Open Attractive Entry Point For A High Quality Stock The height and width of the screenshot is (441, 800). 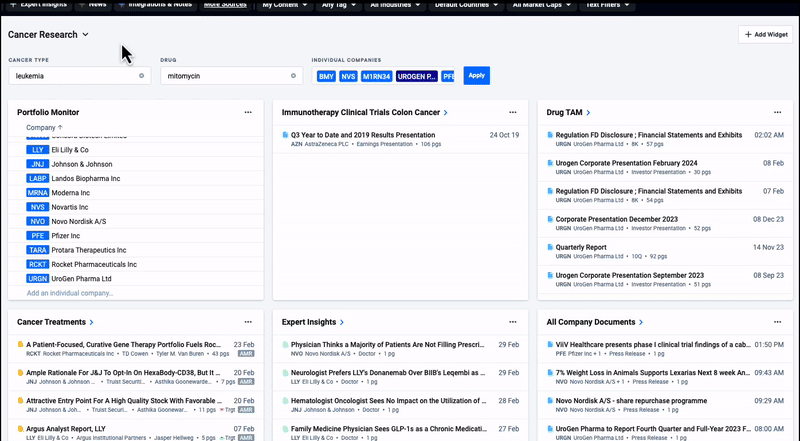click(124, 401)
